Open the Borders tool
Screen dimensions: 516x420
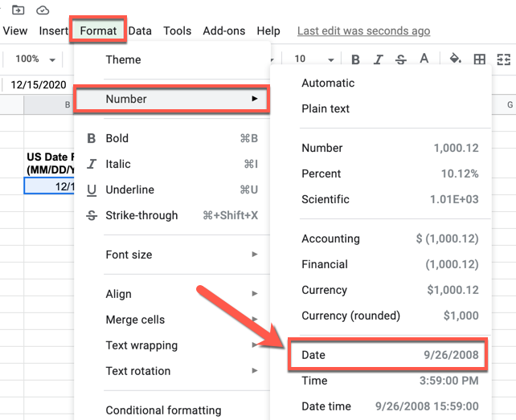point(480,59)
